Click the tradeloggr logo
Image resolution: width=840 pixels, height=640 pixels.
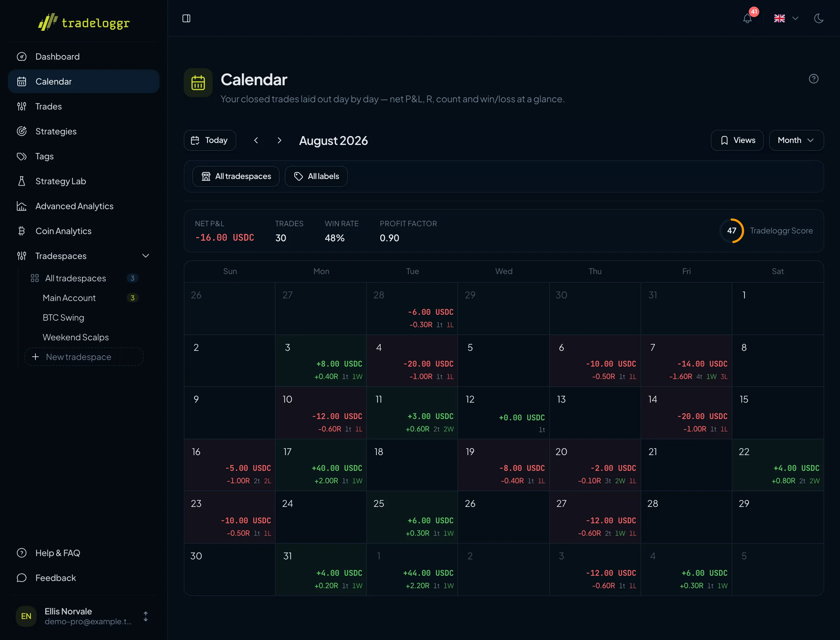point(84,23)
